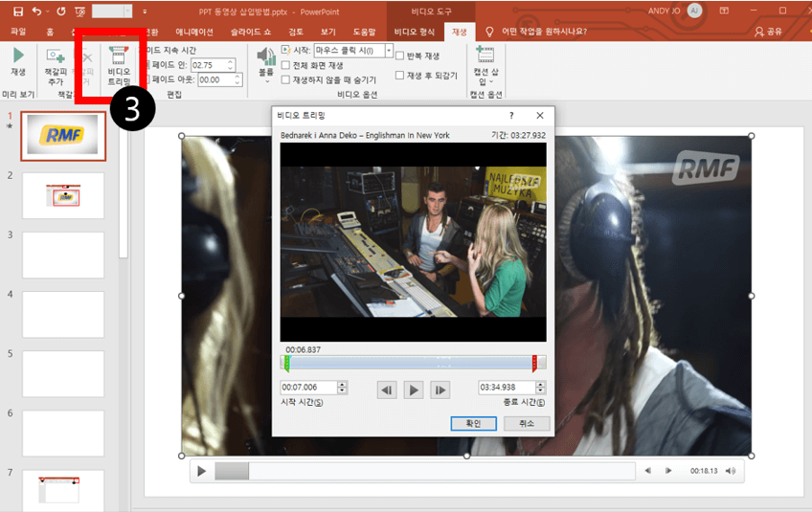This screenshot has width=812, height=512.
Task: Expand Customize Quick Access Toolbar menu
Action: [145, 11]
